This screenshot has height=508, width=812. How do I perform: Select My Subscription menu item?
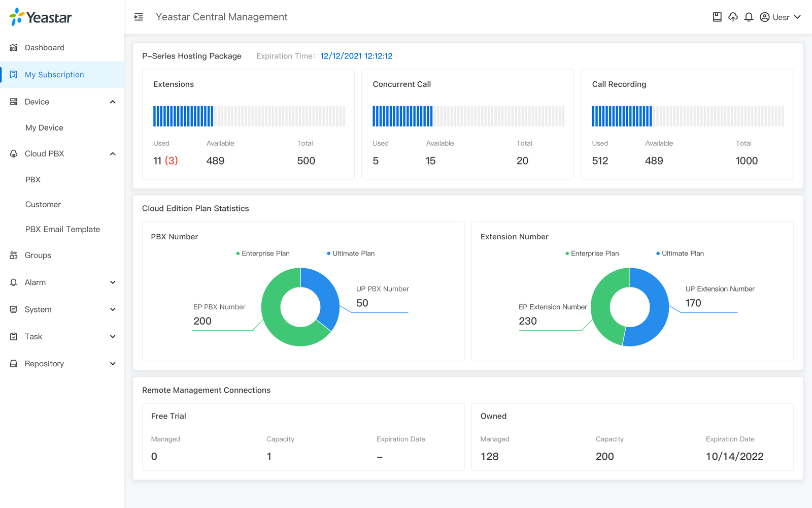click(62, 75)
